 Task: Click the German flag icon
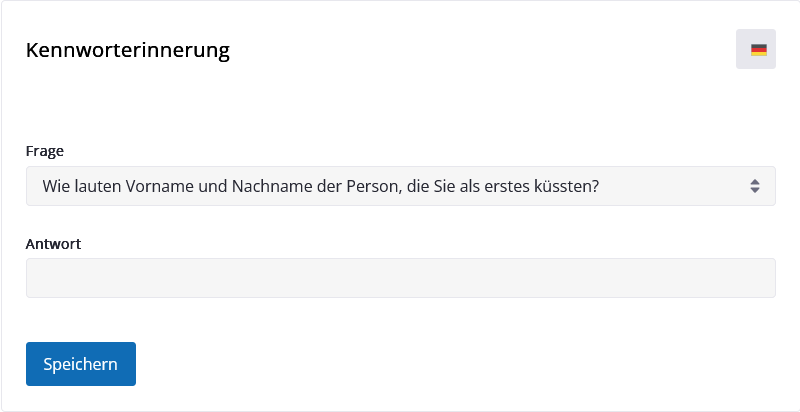[x=759, y=49]
